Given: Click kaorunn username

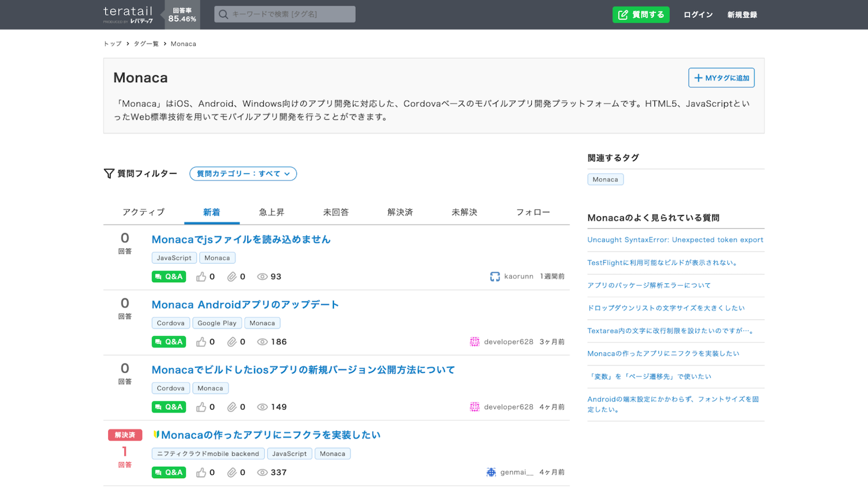Looking at the screenshot, I should [x=518, y=276].
